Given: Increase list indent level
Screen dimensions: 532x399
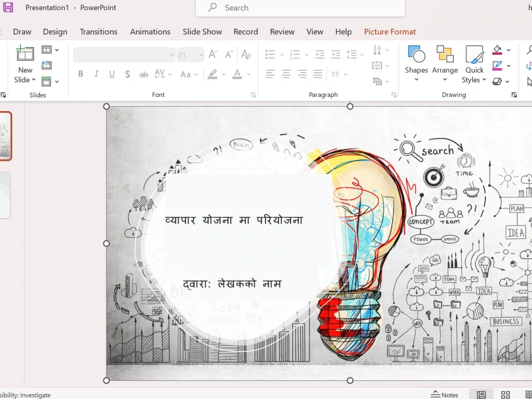Looking at the screenshot, I should [336, 54].
